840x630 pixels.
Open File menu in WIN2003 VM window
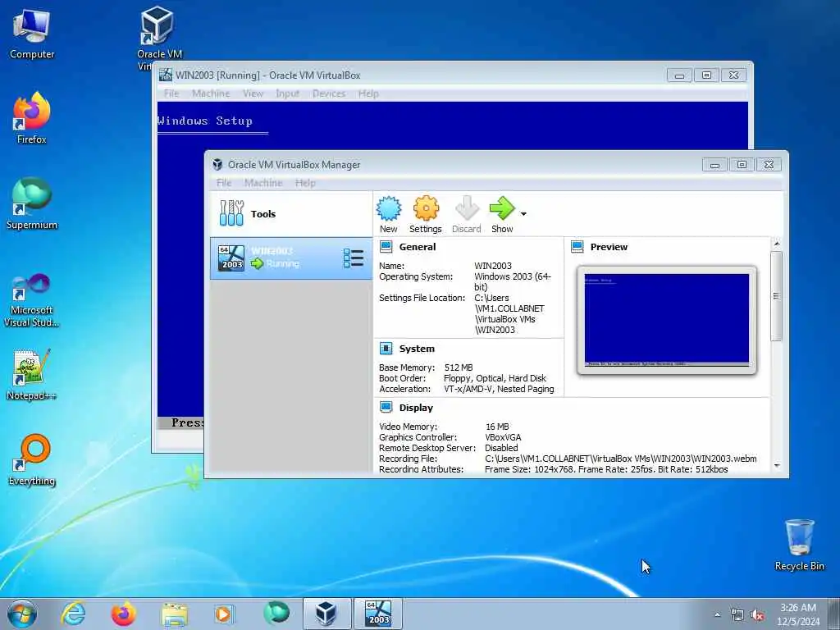pyautogui.click(x=171, y=94)
